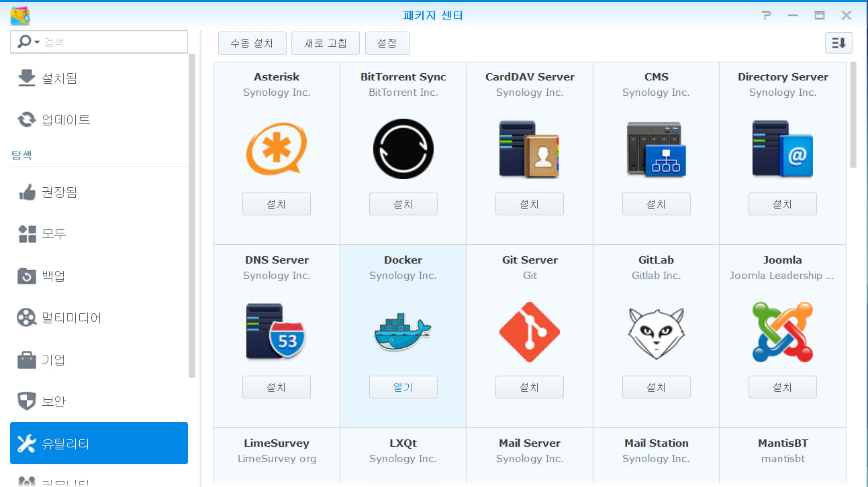The width and height of the screenshot is (868, 487).
Task: Install the Git Server package
Action: (530, 387)
